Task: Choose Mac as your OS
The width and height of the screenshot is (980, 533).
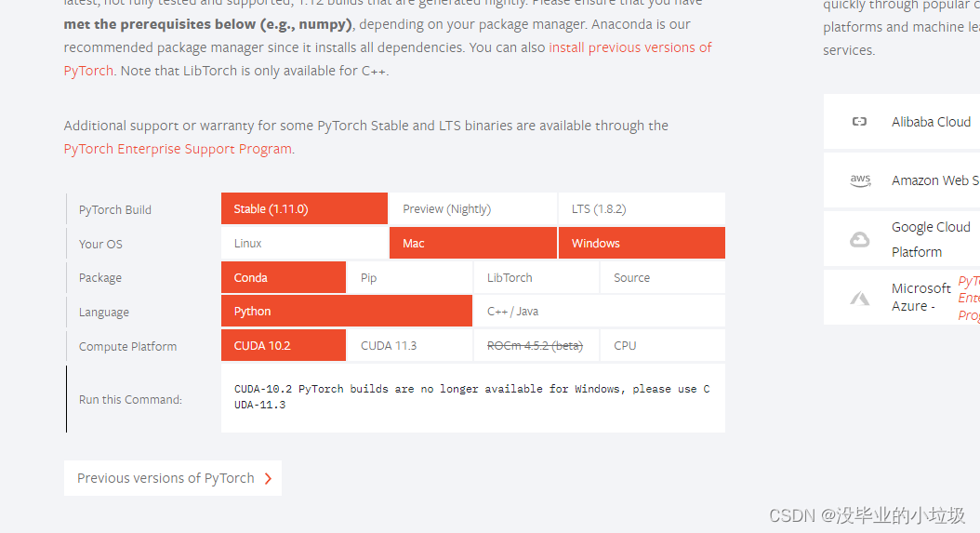Action: pos(472,244)
